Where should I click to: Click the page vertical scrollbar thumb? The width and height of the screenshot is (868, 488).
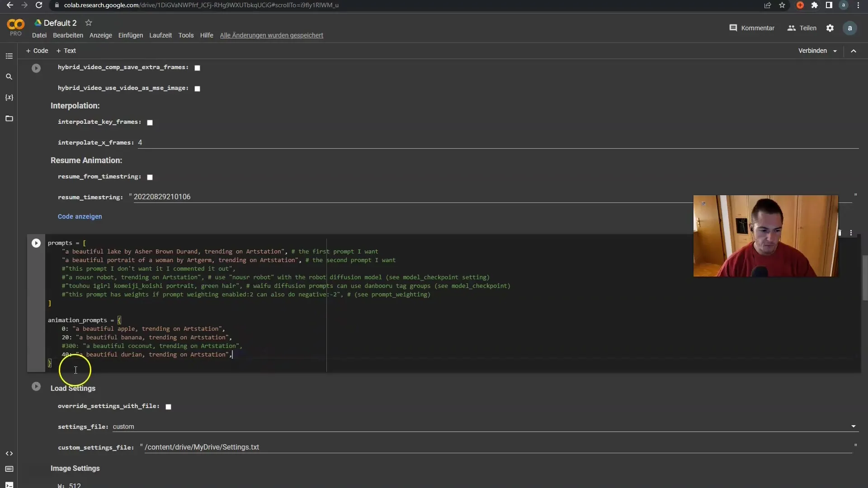(x=865, y=278)
